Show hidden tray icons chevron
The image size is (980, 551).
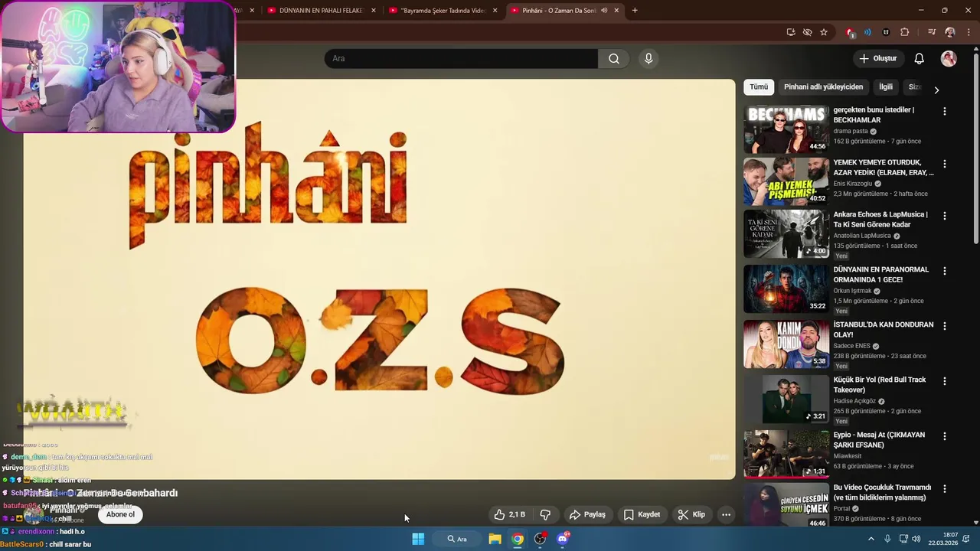coord(871,539)
